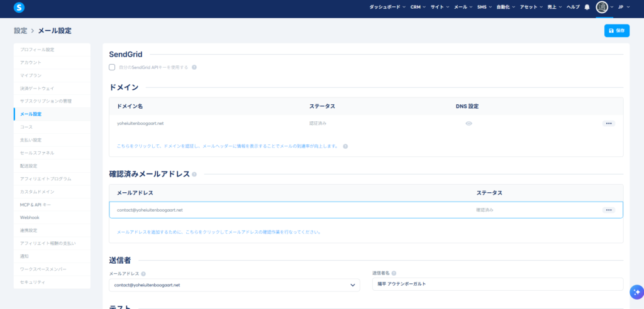
Task: Click the 設定 breadcrumb link
Action: (20, 31)
